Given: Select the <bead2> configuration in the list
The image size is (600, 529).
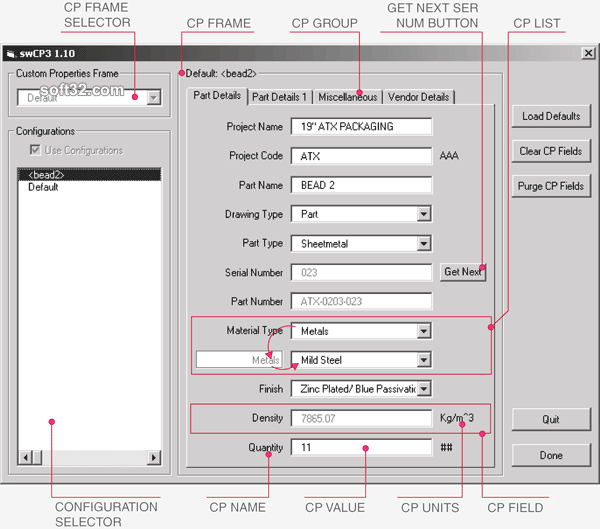Looking at the screenshot, I should [x=46, y=175].
